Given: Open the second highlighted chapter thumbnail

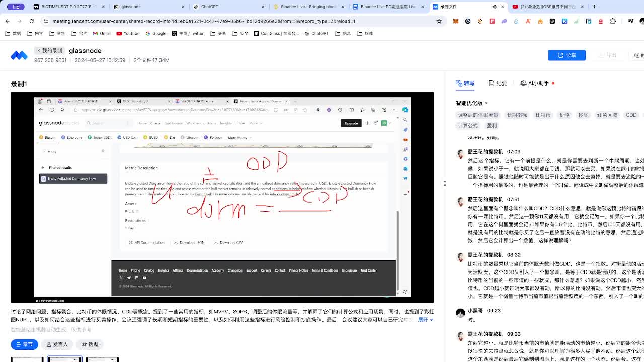Looking at the screenshot, I should point(64,359).
